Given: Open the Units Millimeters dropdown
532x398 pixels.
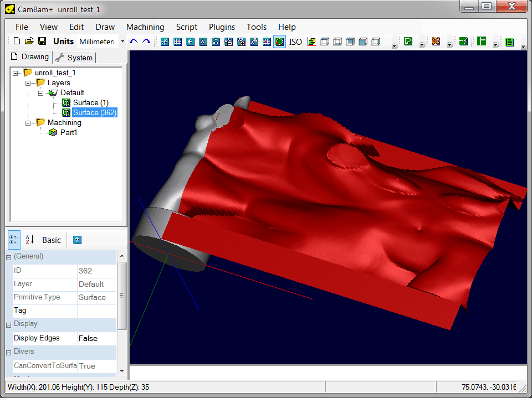Looking at the screenshot, I should pyautogui.click(x=122, y=42).
